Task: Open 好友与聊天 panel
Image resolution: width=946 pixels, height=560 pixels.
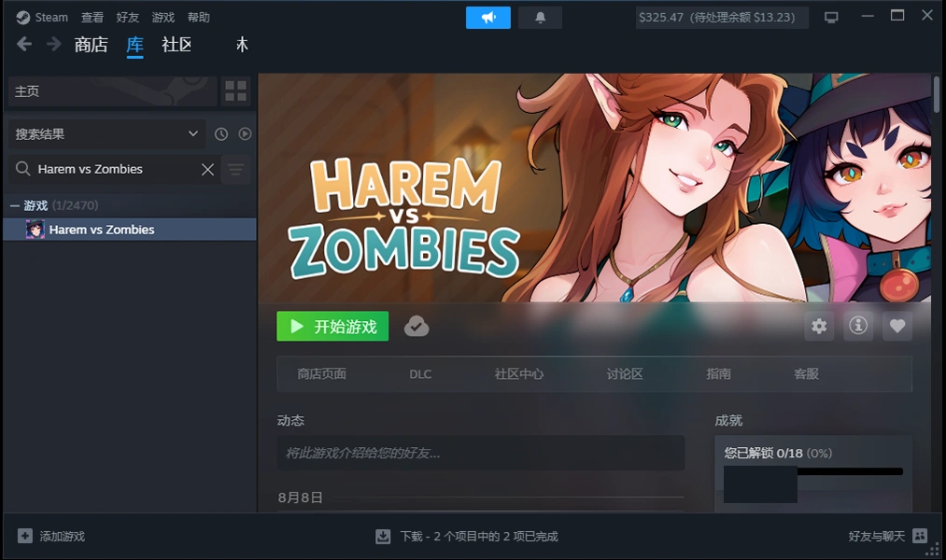Action: tap(877, 536)
